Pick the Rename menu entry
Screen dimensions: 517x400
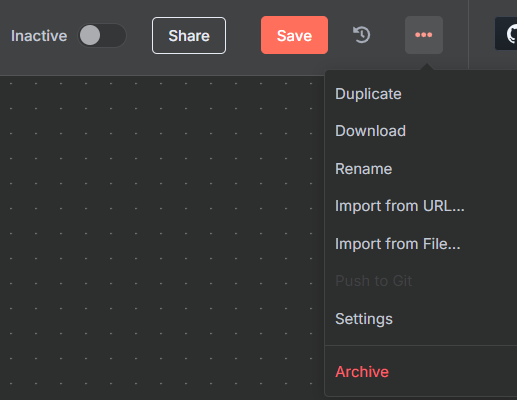(363, 169)
